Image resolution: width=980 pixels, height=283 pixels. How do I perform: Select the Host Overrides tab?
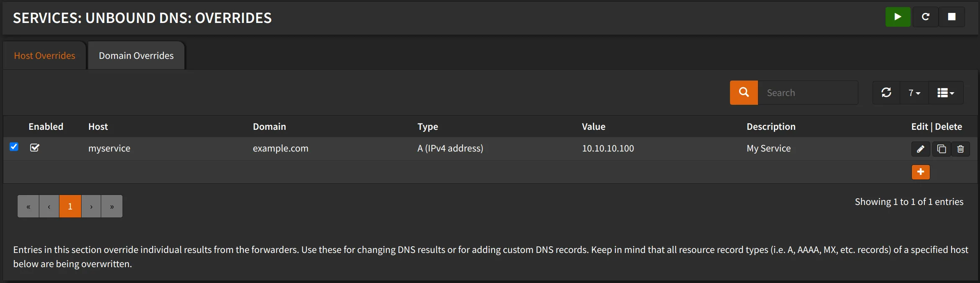[x=44, y=55]
